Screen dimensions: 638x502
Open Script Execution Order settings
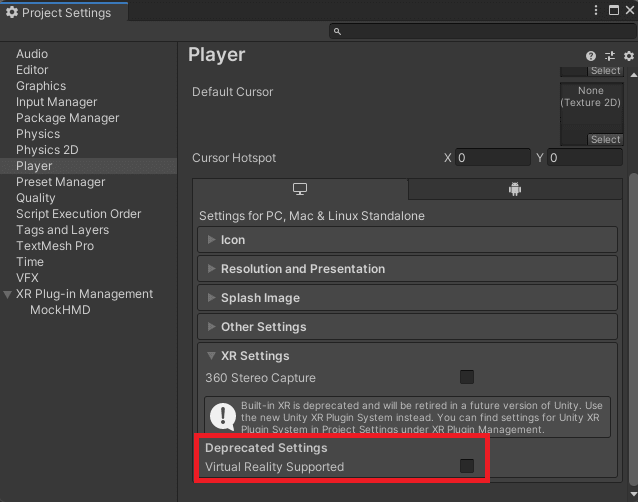click(x=79, y=214)
